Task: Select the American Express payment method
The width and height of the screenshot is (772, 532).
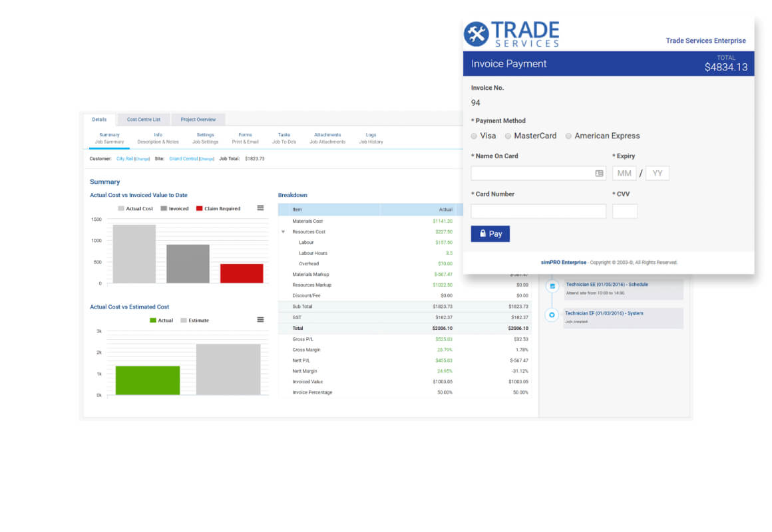Action: [x=568, y=136]
